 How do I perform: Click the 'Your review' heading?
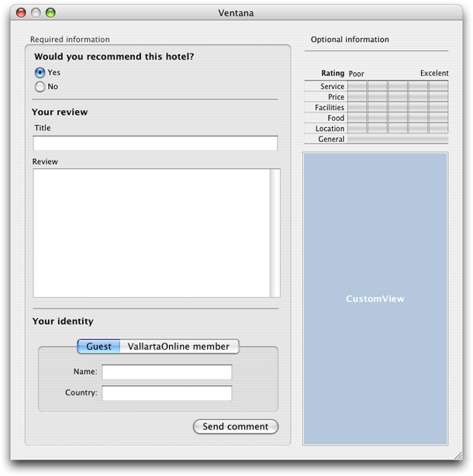[60, 112]
